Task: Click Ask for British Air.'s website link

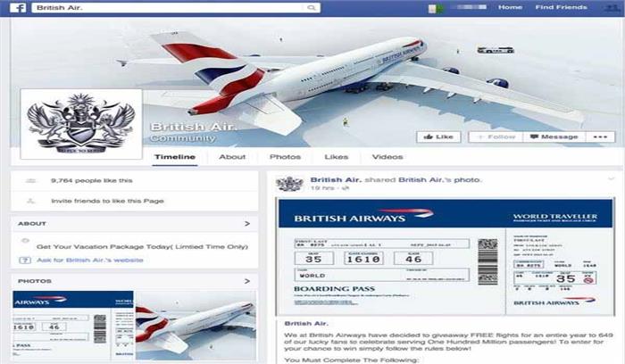Action: click(89, 260)
